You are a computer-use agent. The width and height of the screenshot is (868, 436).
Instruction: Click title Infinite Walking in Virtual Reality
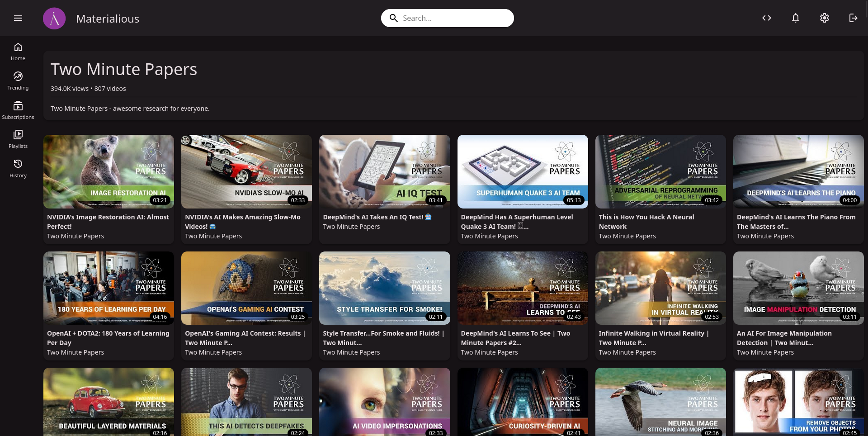[654, 338]
